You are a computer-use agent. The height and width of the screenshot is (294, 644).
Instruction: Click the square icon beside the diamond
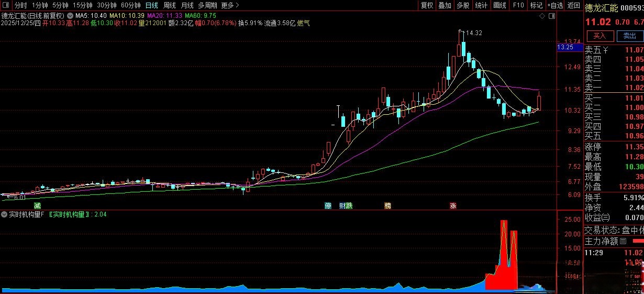551,16
